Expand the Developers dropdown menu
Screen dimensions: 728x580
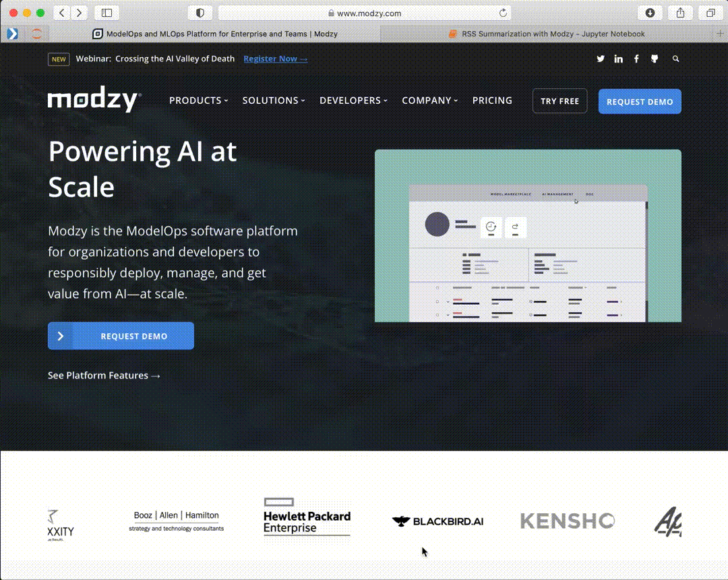[x=353, y=100]
